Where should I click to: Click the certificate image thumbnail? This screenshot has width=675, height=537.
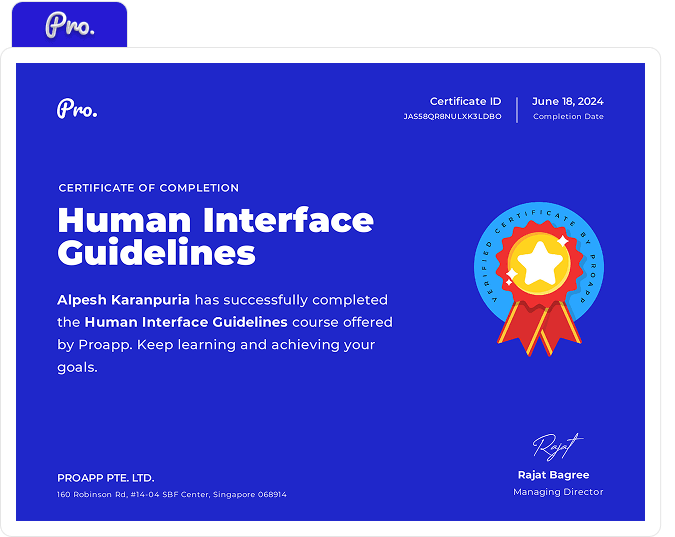[x=330, y=292]
